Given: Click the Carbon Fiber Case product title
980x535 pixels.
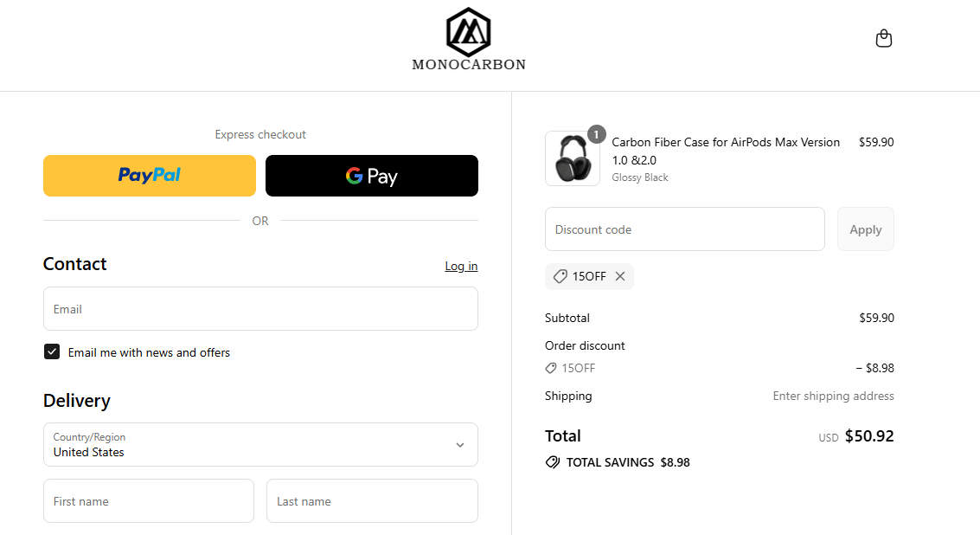Looking at the screenshot, I should pos(726,151).
